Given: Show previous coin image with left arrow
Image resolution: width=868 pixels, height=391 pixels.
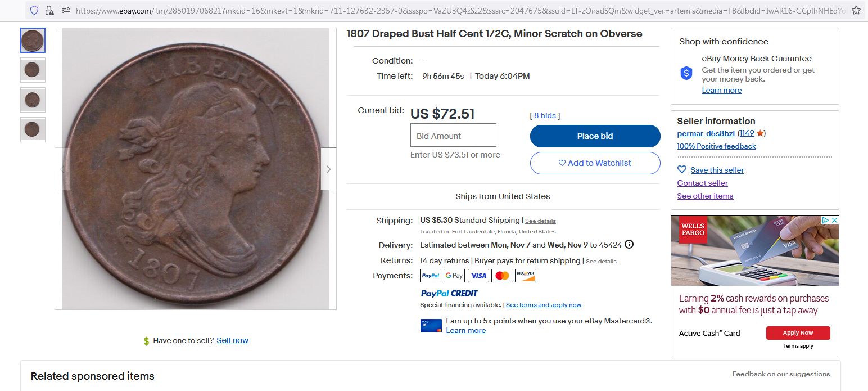Looking at the screenshot, I should click(63, 169).
